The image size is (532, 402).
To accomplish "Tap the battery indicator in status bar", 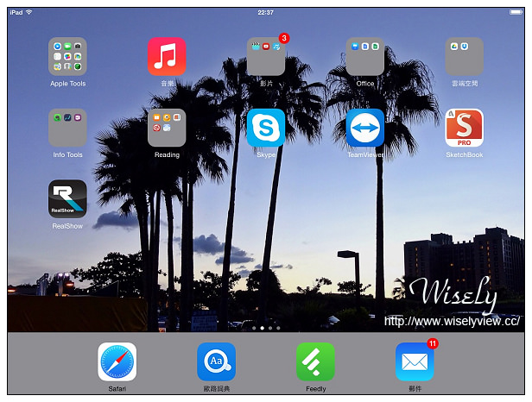I will (516, 12).
